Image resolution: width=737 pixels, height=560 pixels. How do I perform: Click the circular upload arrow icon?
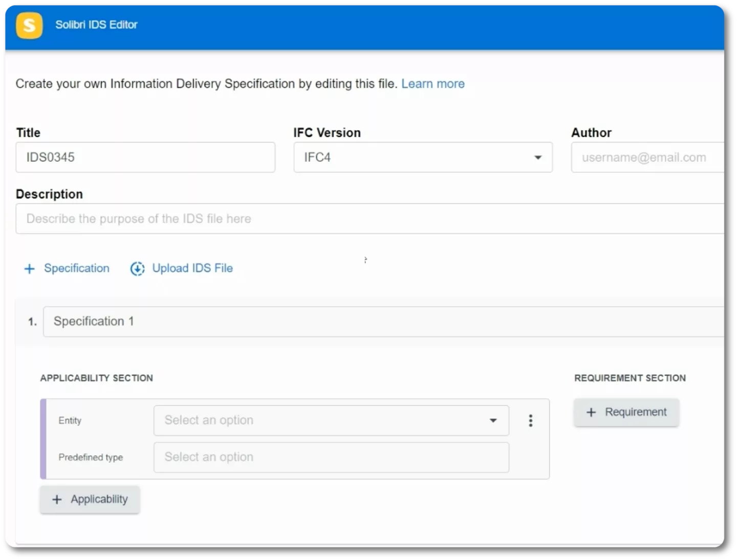pyautogui.click(x=137, y=269)
